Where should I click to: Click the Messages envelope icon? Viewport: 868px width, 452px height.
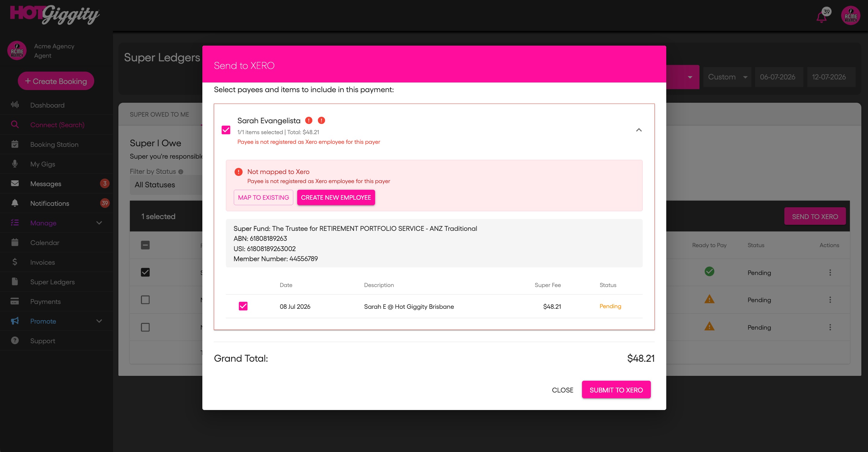tap(15, 183)
